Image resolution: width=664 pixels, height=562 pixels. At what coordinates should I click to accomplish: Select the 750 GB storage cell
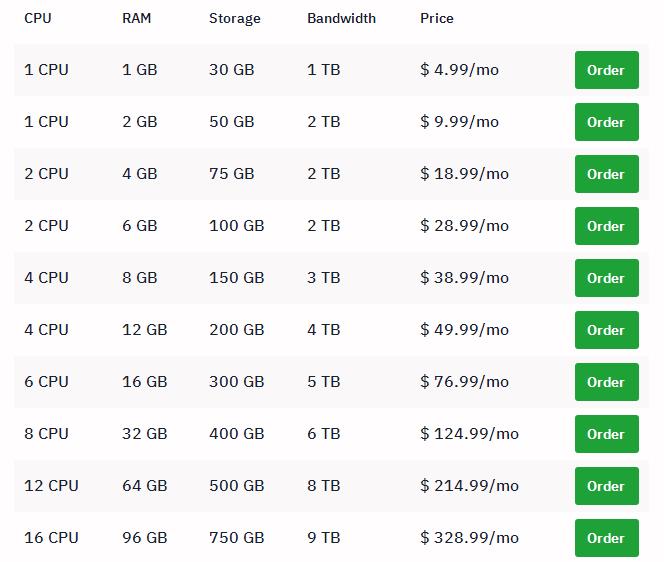(236, 538)
